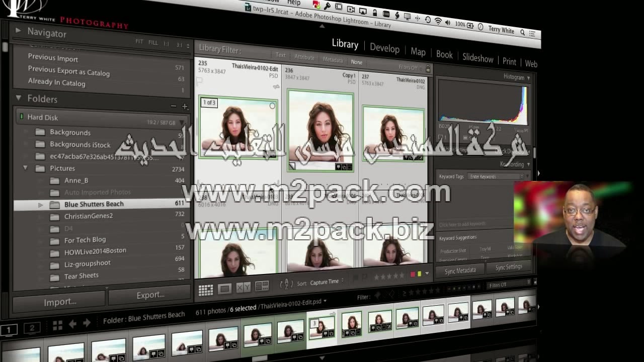The image size is (644, 362).
Task: Switch to the Develop module
Action: coord(384,48)
